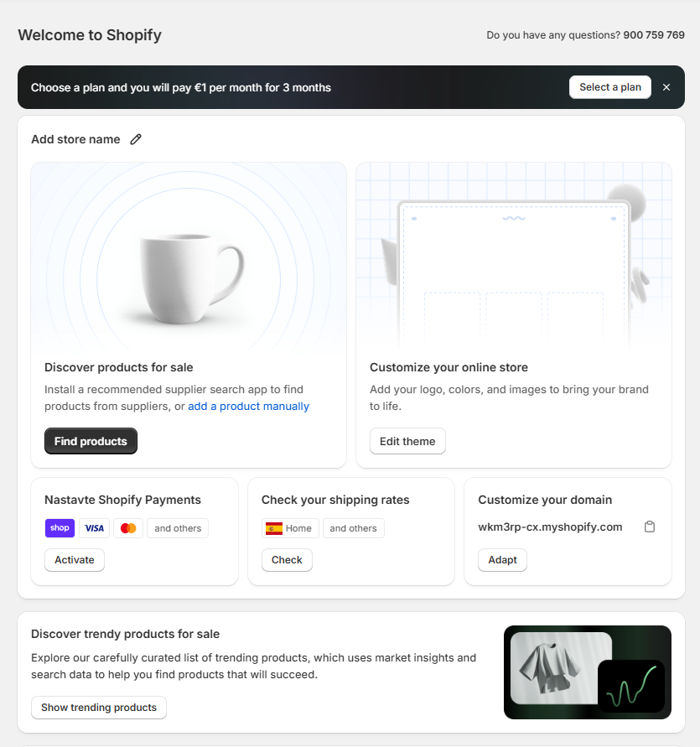Open the add a product manually link
Viewport: 700px width, 747px height.
(x=248, y=407)
